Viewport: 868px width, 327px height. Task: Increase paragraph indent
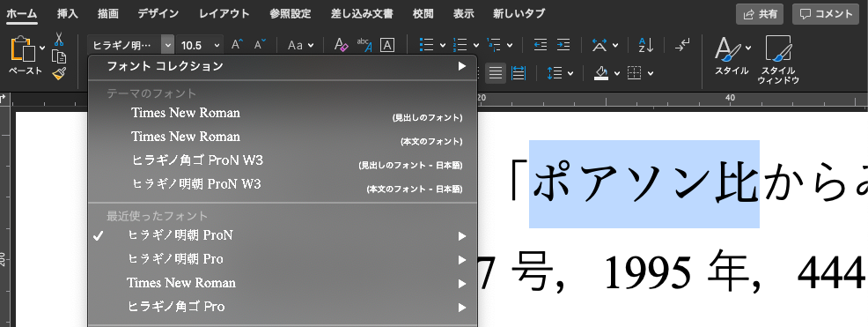[563, 45]
